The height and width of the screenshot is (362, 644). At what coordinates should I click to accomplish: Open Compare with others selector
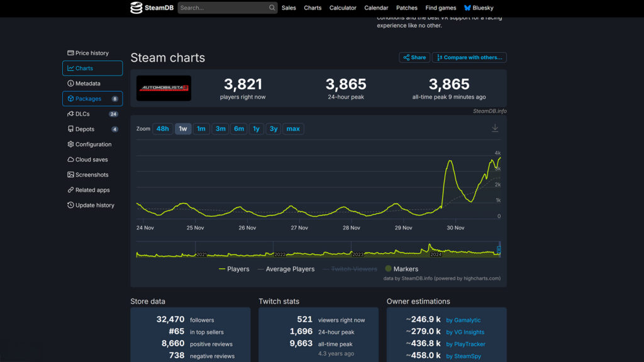(x=469, y=58)
